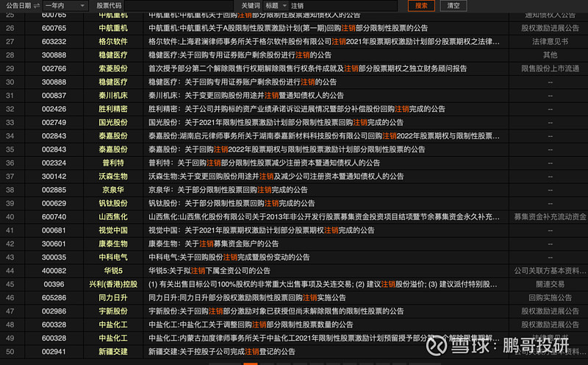The width and height of the screenshot is (588, 365).
Task: Open 沃森生物 变更回购股份用途 announcement
Action: click(276, 177)
